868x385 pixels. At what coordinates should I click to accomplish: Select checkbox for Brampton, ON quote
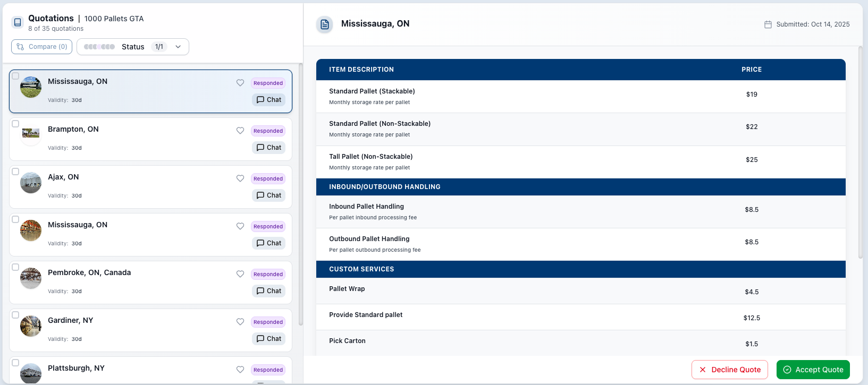(x=15, y=124)
